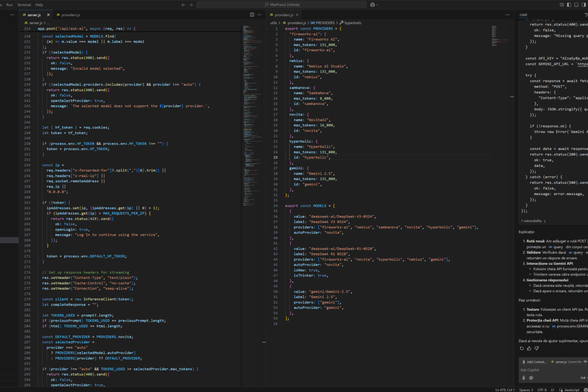Image resolution: width=588 pixels, height=392 pixels.
Task: Click the text "Invalid model selected" in server.js
Action: (x=97, y=68)
